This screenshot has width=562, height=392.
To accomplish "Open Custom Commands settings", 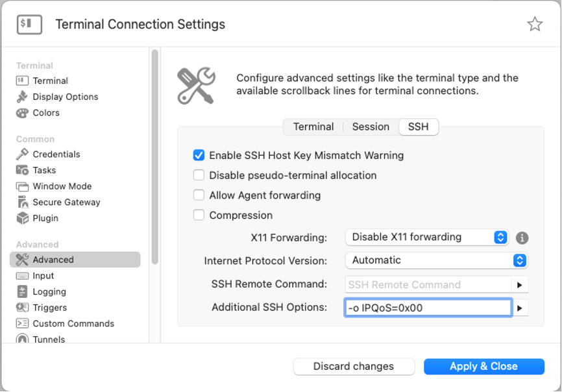I will [65, 324].
